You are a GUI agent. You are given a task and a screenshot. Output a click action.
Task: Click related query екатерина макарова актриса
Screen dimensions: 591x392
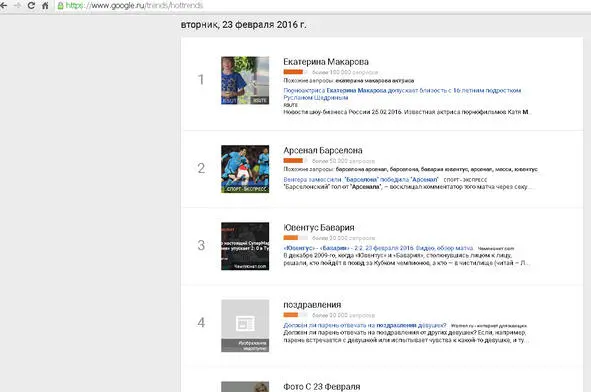coord(375,81)
